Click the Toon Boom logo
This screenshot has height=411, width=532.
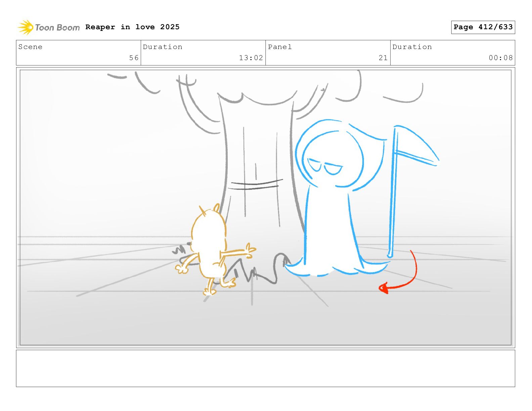[x=49, y=27]
